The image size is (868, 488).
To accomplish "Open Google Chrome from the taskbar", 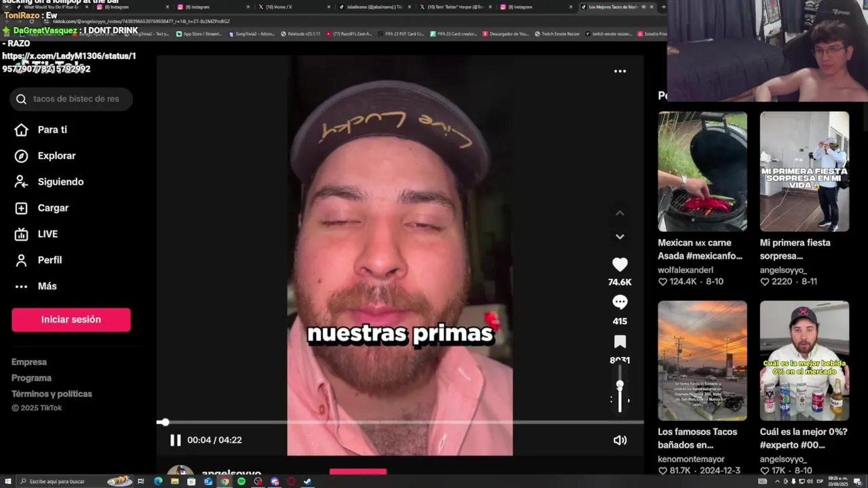I will 224,481.
